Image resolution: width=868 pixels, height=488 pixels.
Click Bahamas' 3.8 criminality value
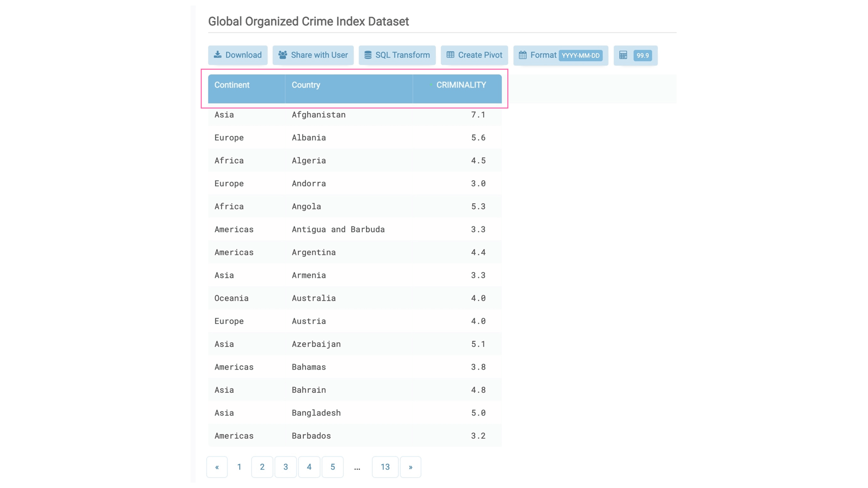[x=478, y=367]
